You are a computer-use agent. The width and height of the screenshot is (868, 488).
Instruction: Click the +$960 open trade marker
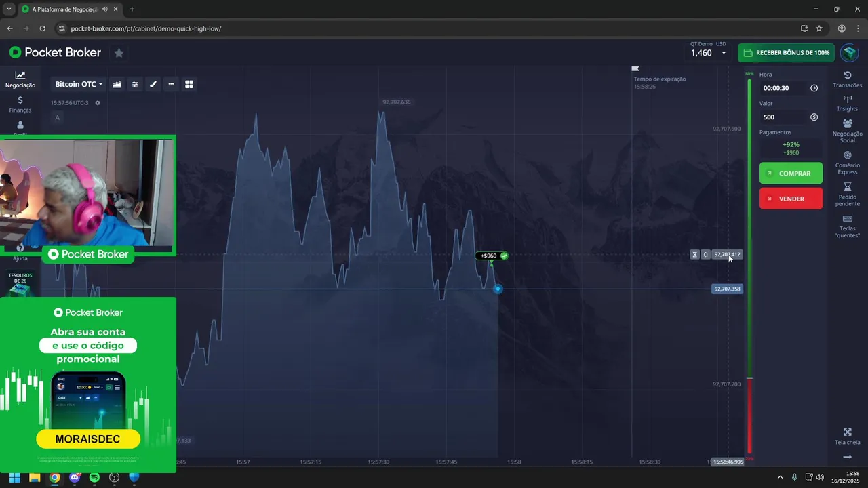[492, 256]
